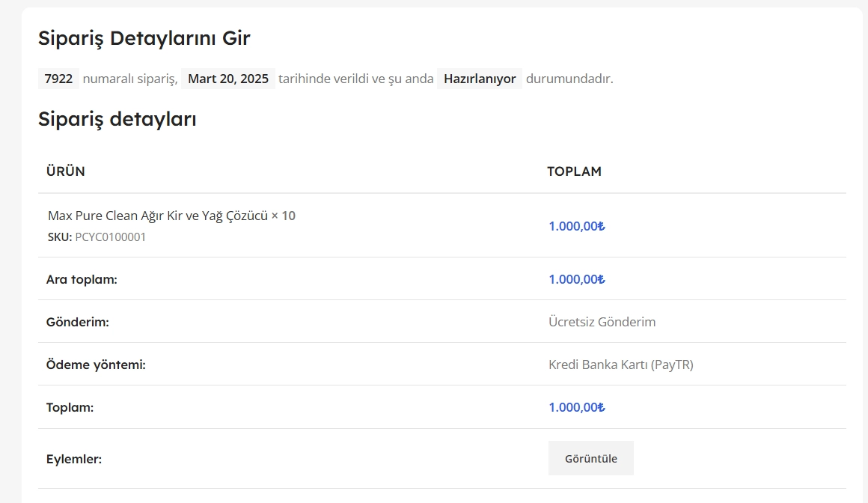Click the Gönderim: row label
Viewport: 868px width, 503px height.
pos(78,322)
